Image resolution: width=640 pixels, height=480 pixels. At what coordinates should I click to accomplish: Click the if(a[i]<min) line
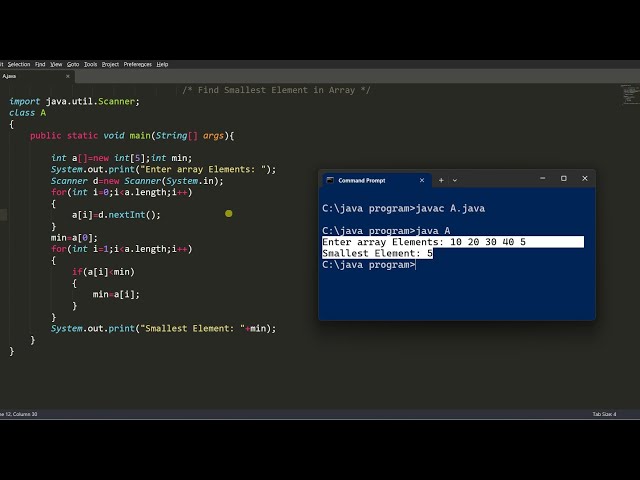(x=103, y=272)
